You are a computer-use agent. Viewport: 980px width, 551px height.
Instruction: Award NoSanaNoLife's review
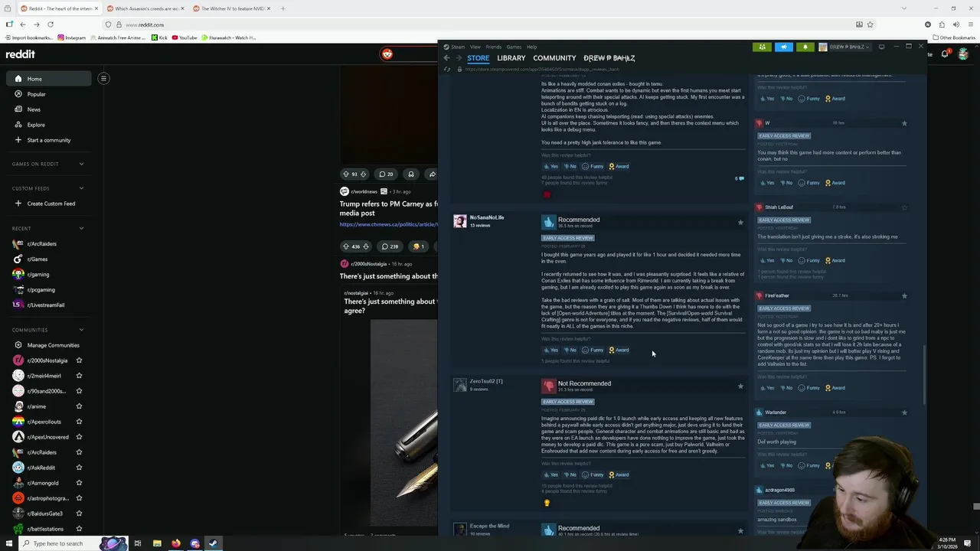pyautogui.click(x=619, y=350)
